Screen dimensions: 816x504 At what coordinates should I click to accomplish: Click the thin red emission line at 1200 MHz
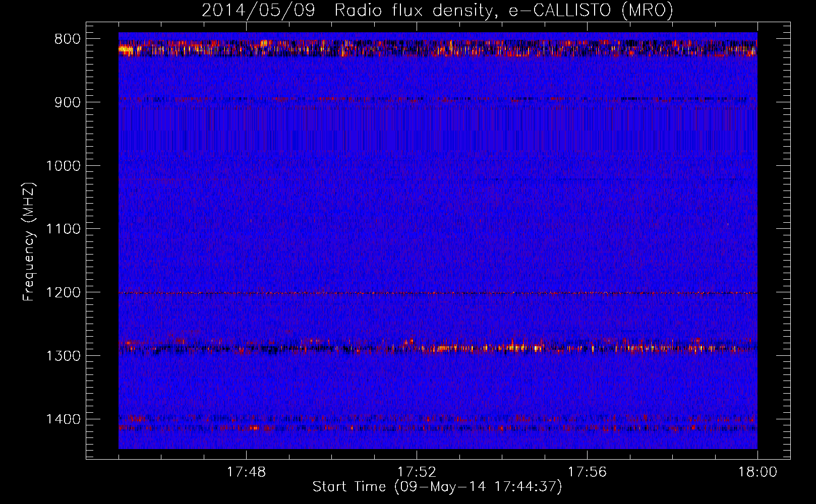438,293
